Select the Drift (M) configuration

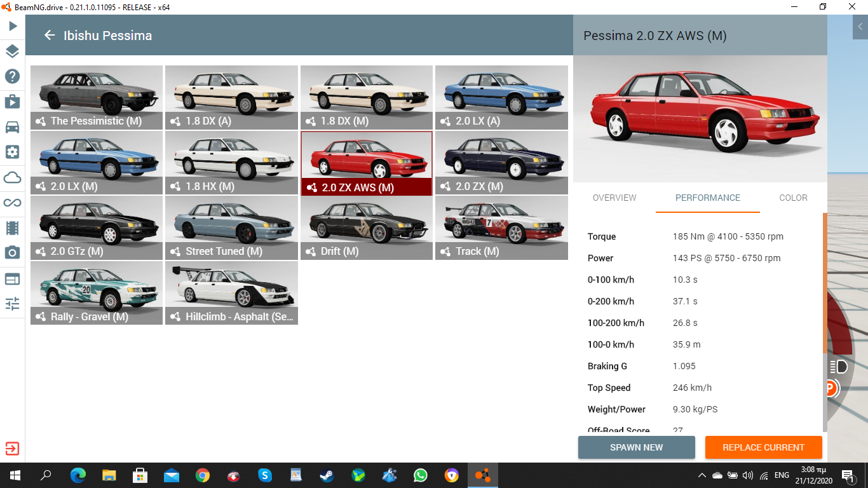click(x=367, y=227)
